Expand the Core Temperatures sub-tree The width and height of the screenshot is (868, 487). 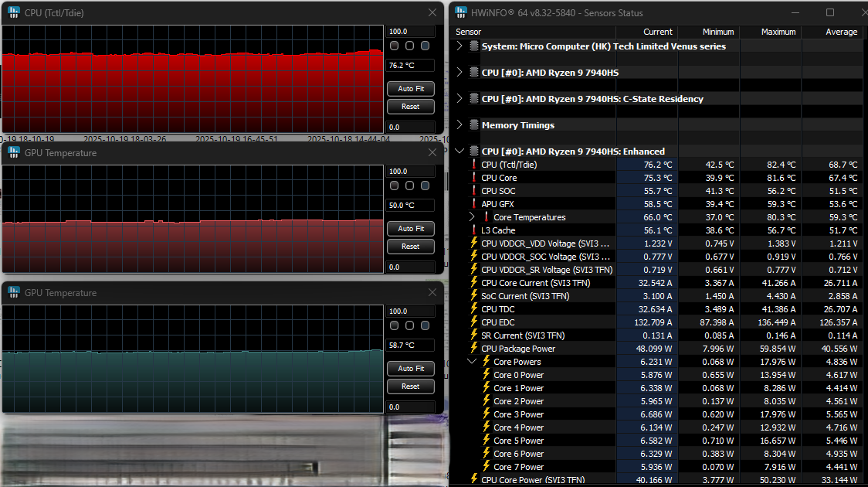(x=472, y=217)
